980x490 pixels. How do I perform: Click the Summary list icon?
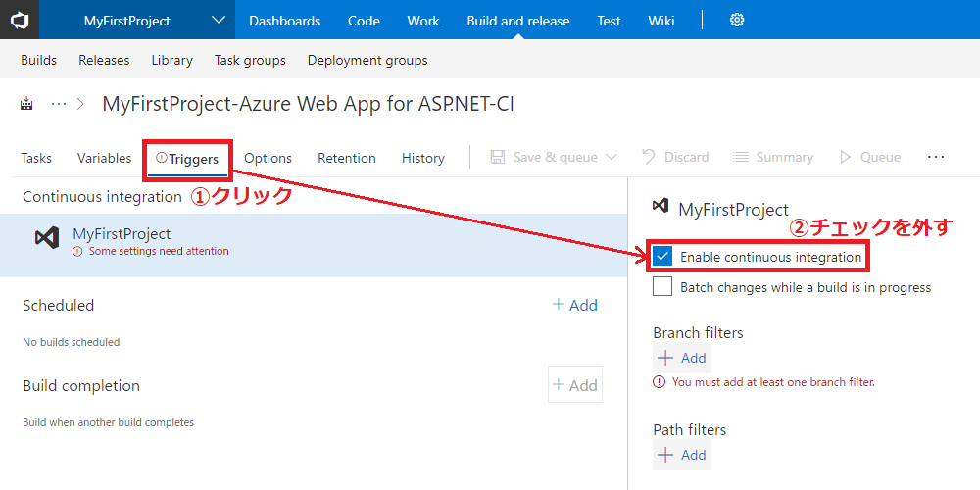(x=741, y=157)
